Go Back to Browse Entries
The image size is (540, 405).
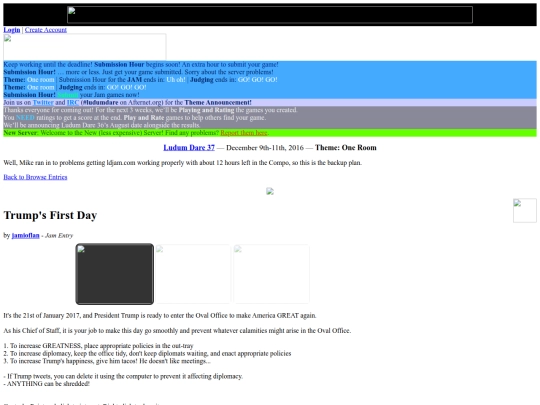35,177
